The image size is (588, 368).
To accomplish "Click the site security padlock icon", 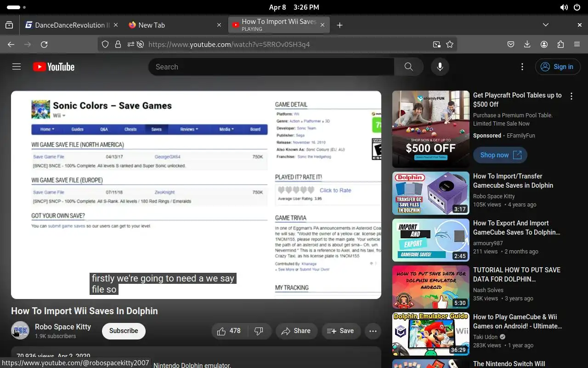I will pyautogui.click(x=118, y=44).
